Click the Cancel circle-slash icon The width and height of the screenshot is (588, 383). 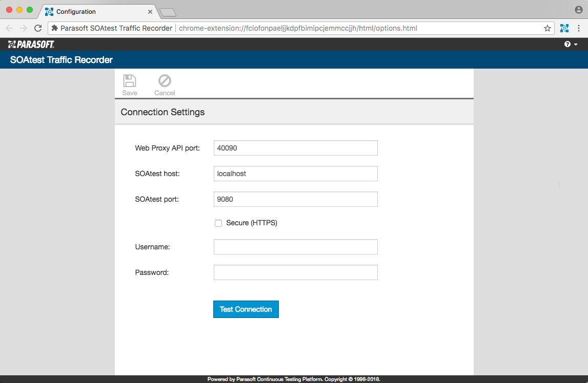click(x=165, y=81)
